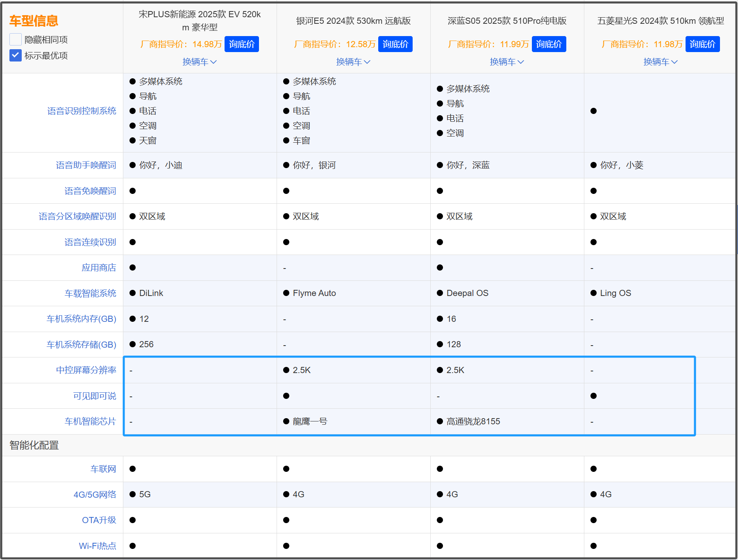Viewport: 738px width, 560px height.
Task: Click the 智能化配置 section header
Action: (x=34, y=445)
